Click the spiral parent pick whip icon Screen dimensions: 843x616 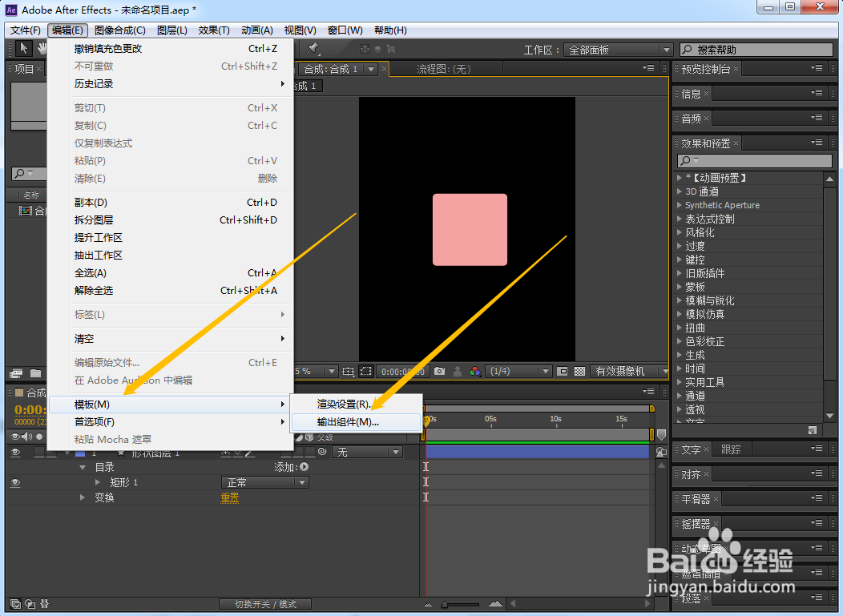pos(322,452)
